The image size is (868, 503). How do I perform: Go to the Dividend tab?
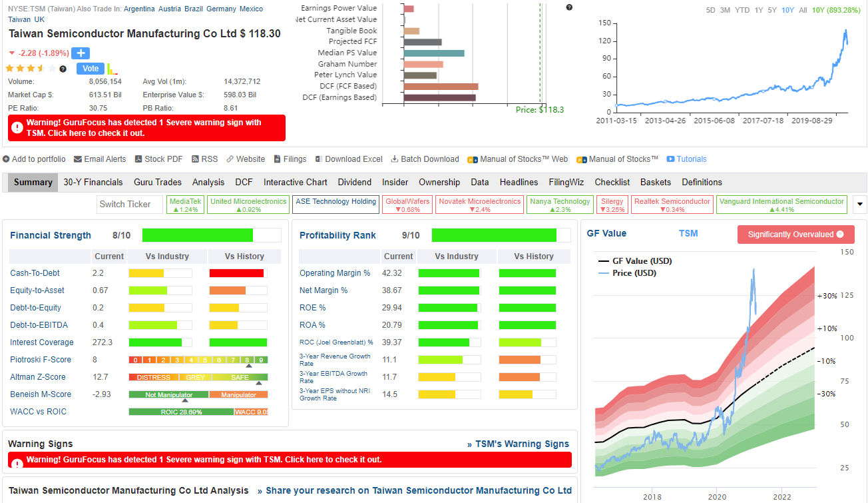[x=355, y=182]
